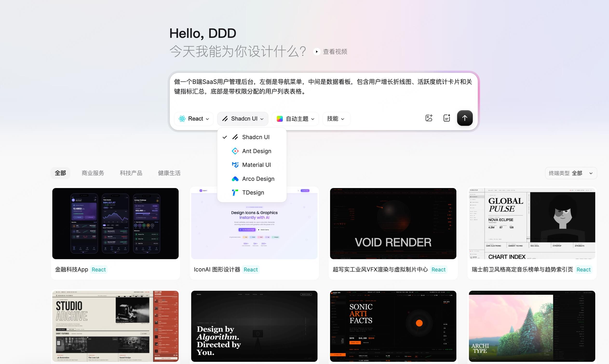Click the play icon beside 查看视频

coord(317,52)
